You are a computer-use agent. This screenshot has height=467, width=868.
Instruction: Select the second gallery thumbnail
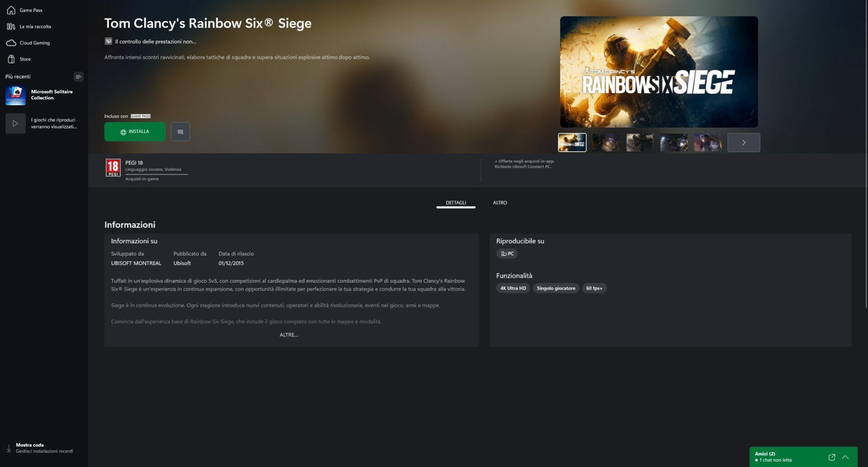click(606, 143)
